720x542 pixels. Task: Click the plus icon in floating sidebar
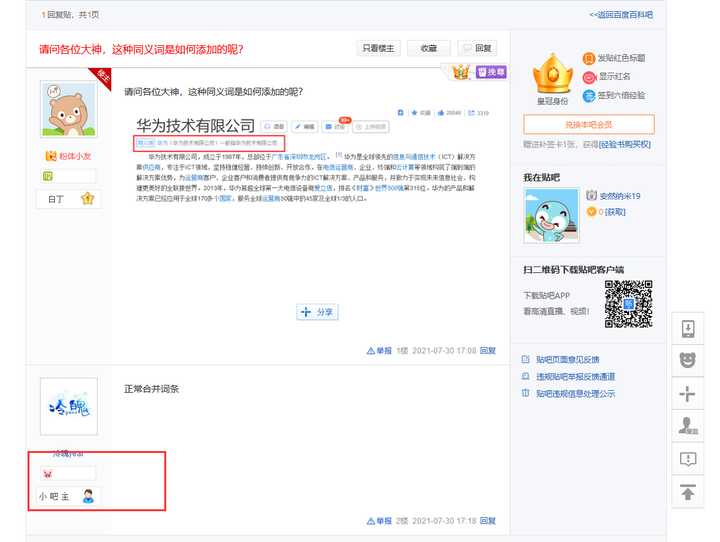tap(687, 393)
